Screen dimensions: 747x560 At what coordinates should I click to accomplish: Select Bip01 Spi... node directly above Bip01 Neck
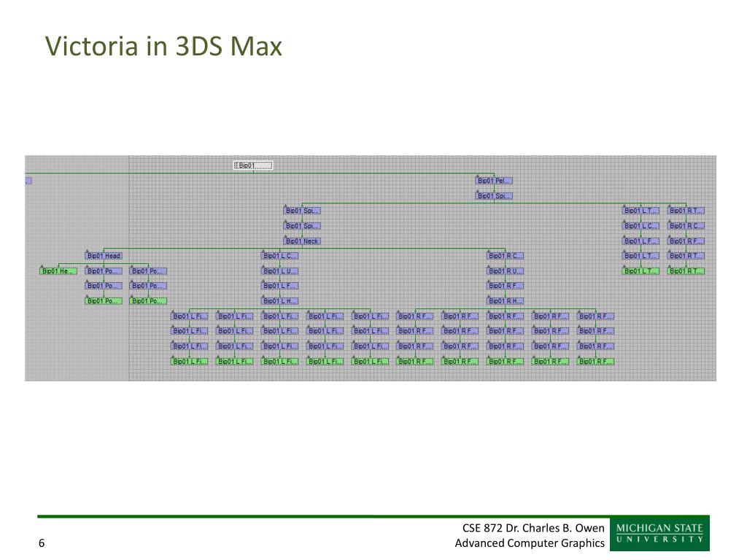302,226
